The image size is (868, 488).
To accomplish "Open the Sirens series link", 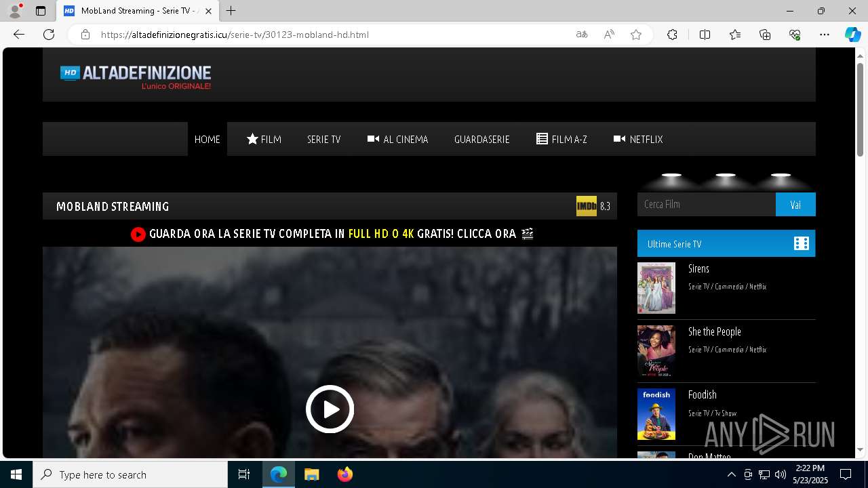I will point(698,268).
